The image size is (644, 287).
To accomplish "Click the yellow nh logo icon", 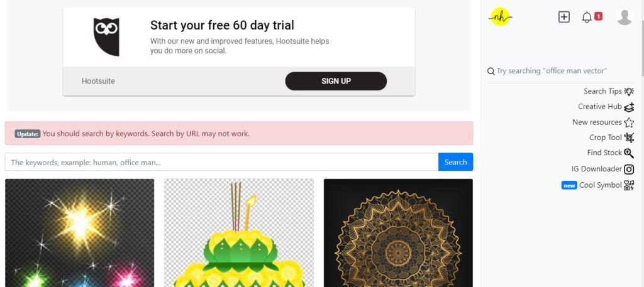I will pos(500,17).
